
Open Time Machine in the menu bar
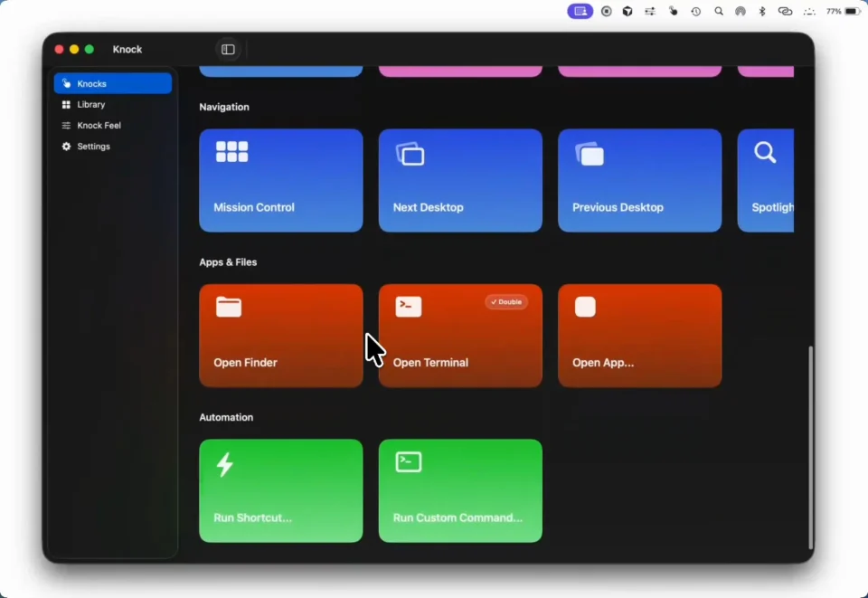pos(696,11)
